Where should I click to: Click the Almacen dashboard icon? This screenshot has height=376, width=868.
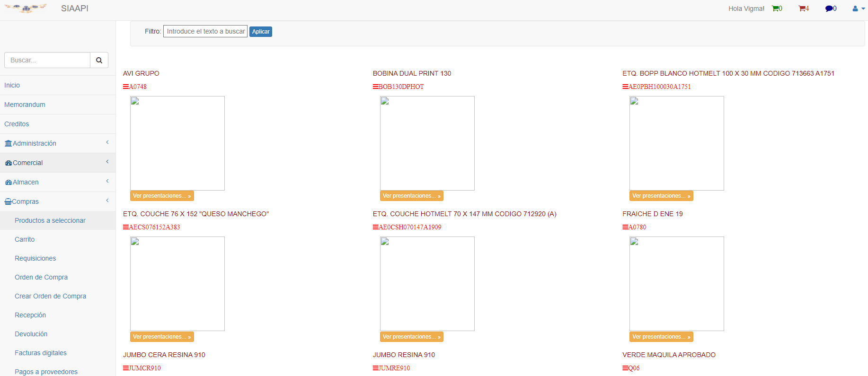pyautogui.click(x=8, y=182)
